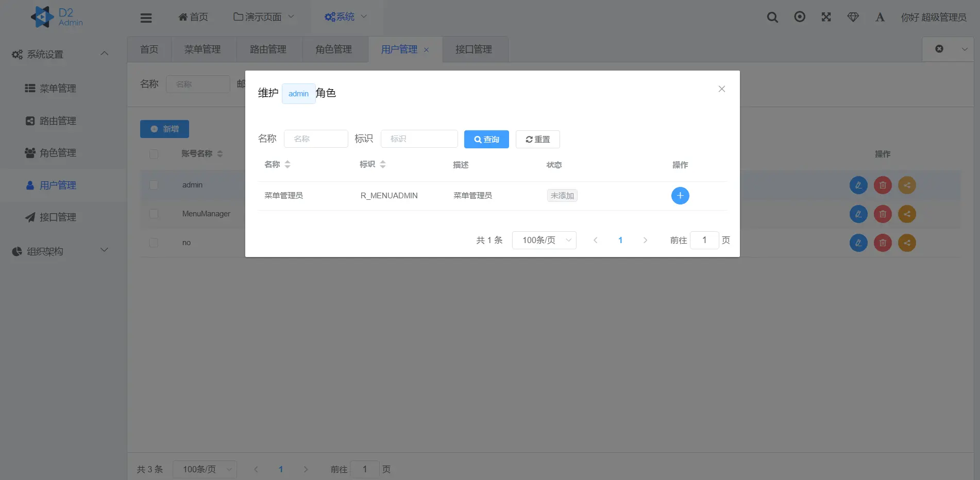Go to next page in dialog pagination
Screen dimensions: 980x480
(645, 241)
